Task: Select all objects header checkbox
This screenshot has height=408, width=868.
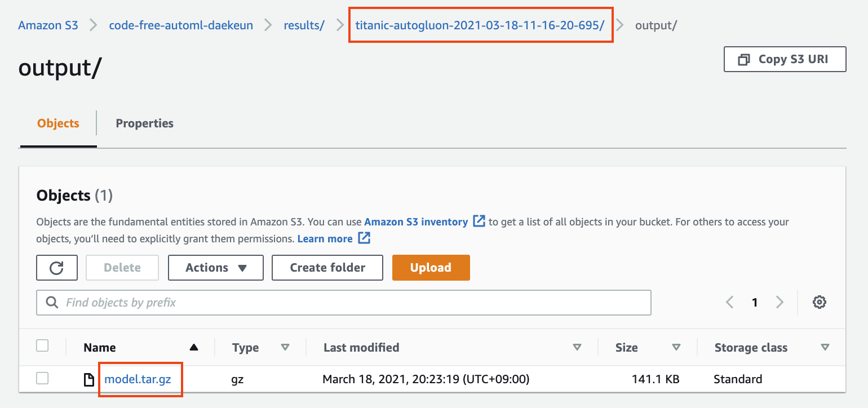Action: pyautogui.click(x=42, y=345)
